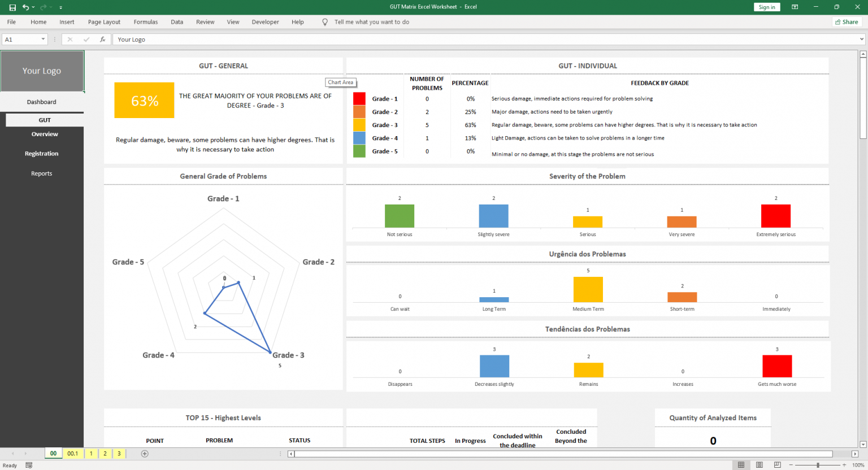This screenshot has width=868, height=470.
Task: Click the Sign in button
Action: tap(766, 7)
